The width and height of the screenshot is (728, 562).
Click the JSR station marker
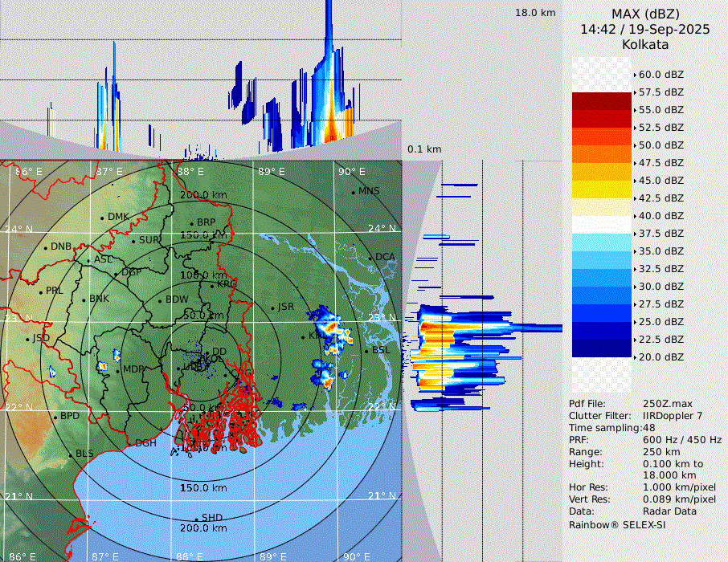pos(272,307)
